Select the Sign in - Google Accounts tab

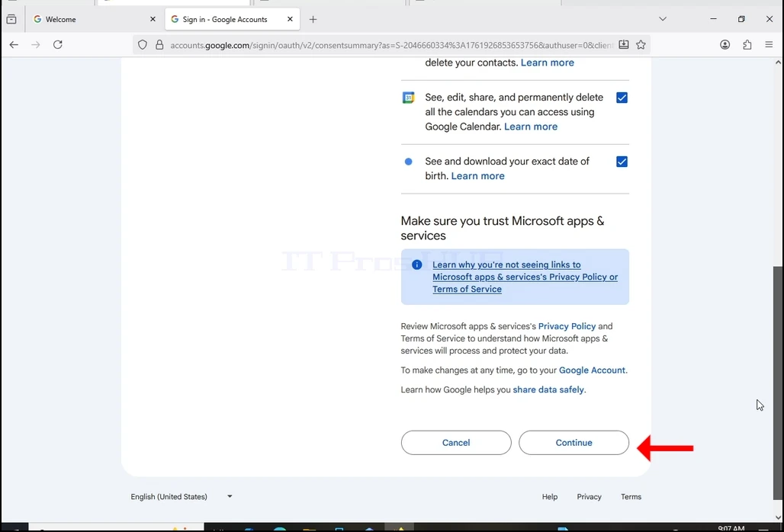click(x=232, y=20)
